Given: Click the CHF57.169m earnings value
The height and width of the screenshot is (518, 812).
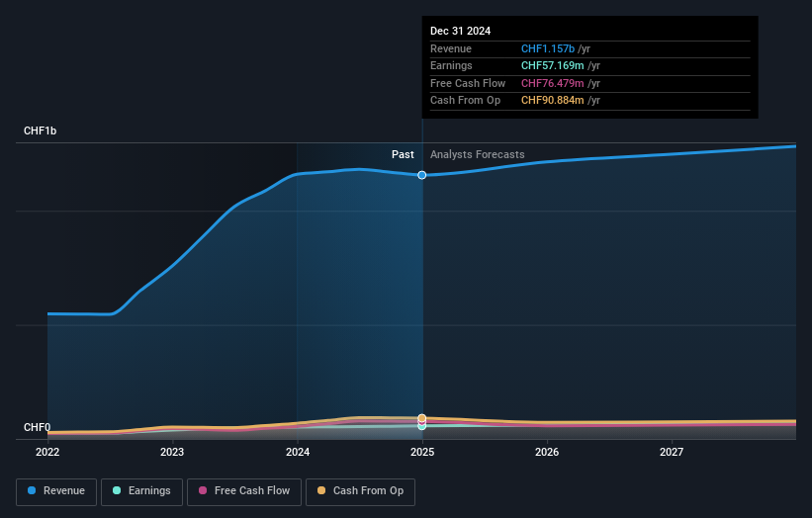Looking at the screenshot, I should 552,65.
